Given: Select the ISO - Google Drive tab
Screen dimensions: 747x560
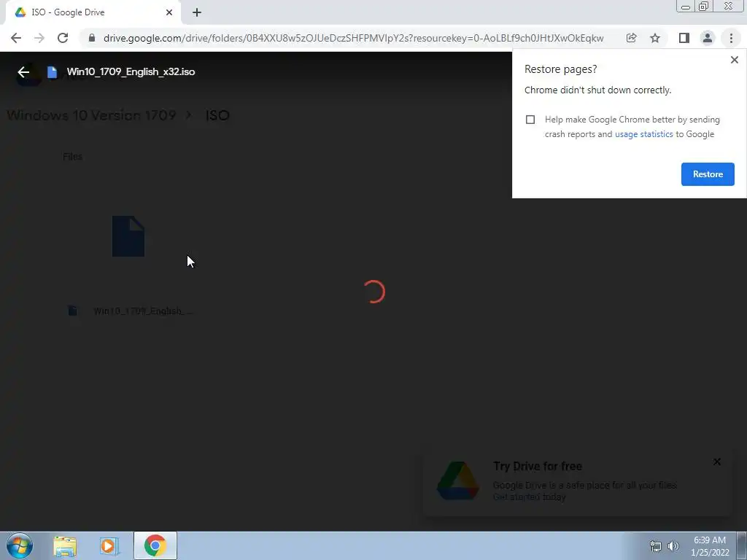Looking at the screenshot, I should (x=93, y=12).
